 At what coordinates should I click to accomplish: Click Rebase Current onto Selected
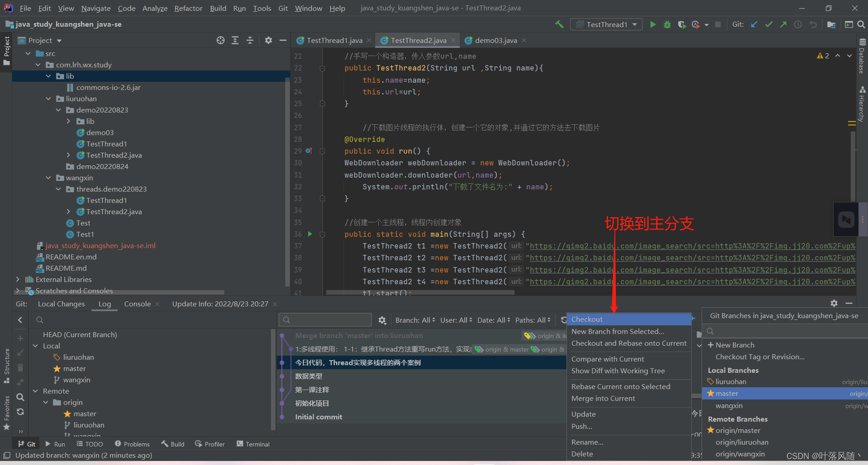tap(629, 386)
